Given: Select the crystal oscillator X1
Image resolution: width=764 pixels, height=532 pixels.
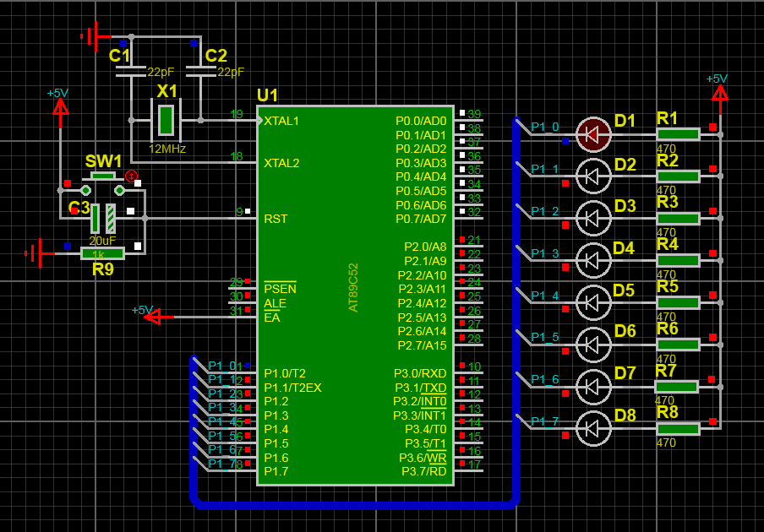Looking at the screenshot, I should click(166, 120).
